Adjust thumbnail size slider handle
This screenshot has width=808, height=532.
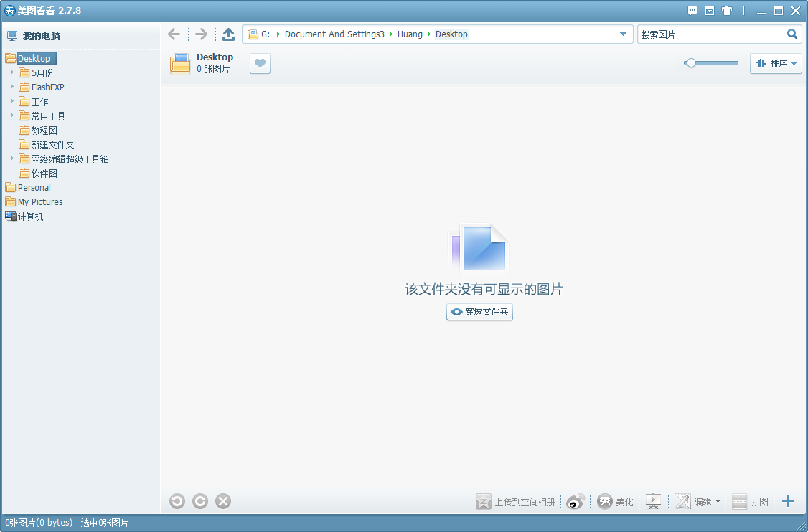coord(691,63)
